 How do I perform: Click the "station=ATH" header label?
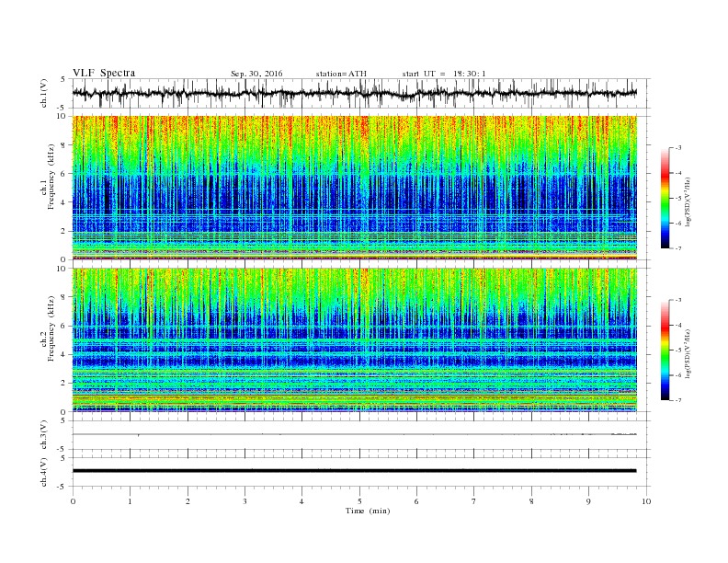pyautogui.click(x=341, y=74)
